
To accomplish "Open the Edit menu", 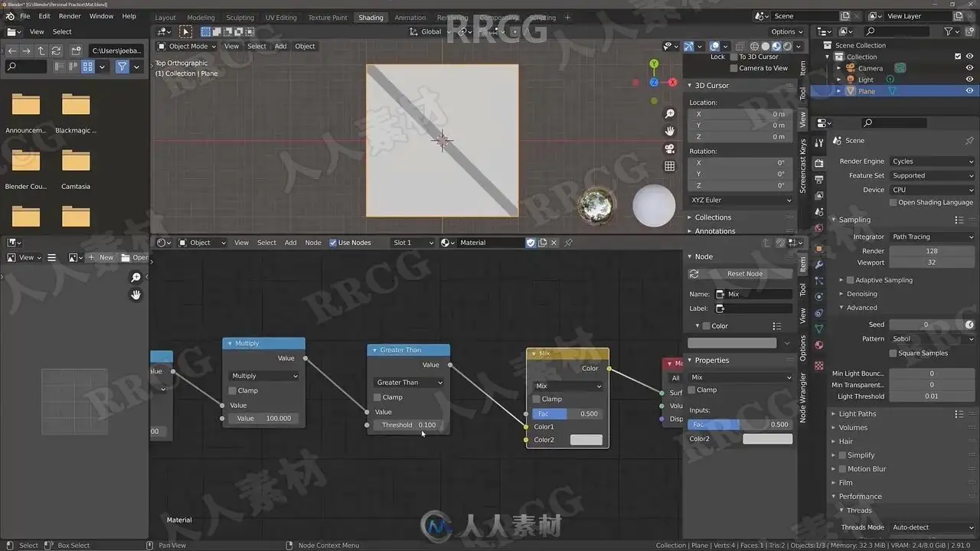I will tap(44, 16).
